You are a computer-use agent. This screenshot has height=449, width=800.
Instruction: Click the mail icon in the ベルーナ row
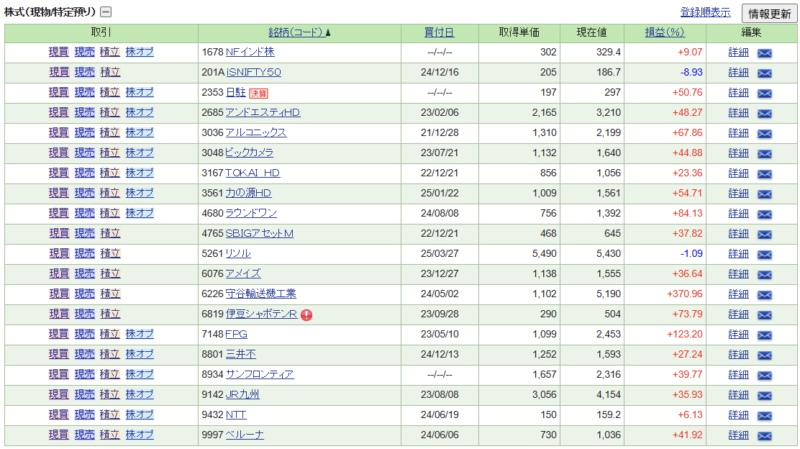point(764,436)
